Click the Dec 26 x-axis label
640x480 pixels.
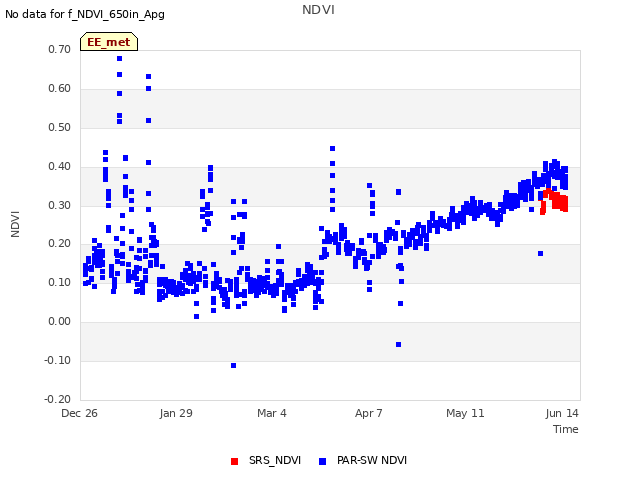pyautogui.click(x=79, y=413)
